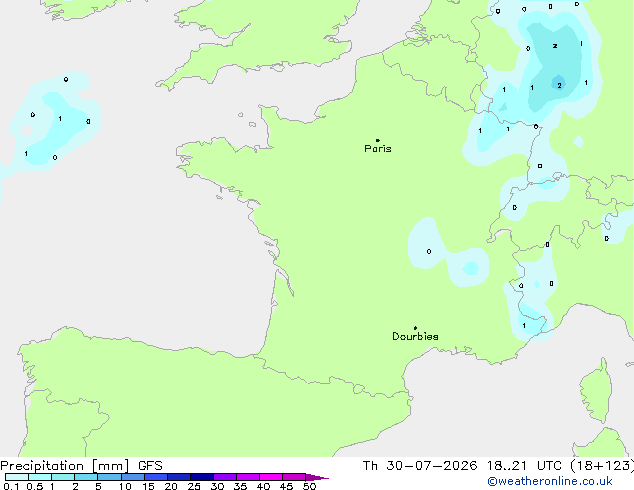Image resolution: width=634 pixels, height=490 pixels.
Task: Pick the dark navy swatch between 25 and 30
Action: pos(202,477)
